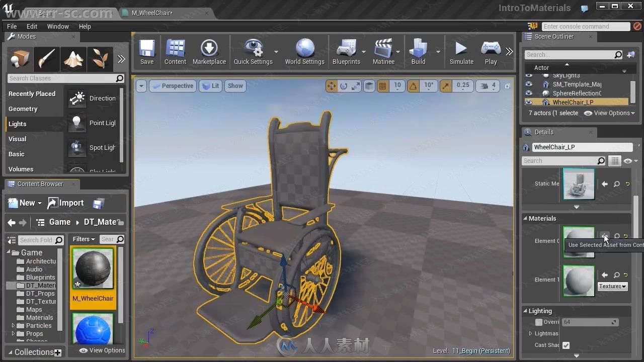Click the Perspective view button
644x362 pixels.
pos(172,86)
